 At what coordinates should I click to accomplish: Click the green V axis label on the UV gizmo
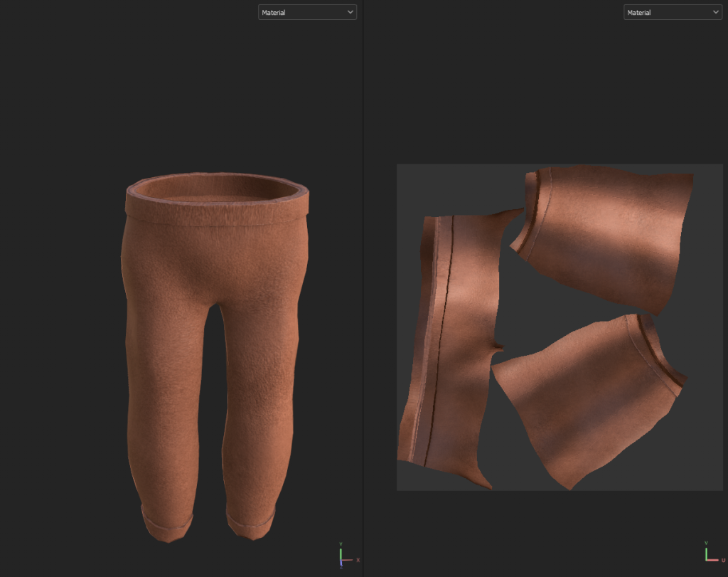(706, 544)
